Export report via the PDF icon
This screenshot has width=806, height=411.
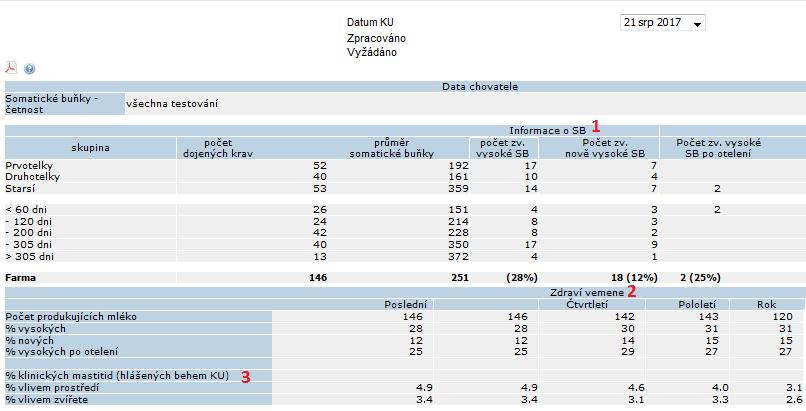[11, 68]
